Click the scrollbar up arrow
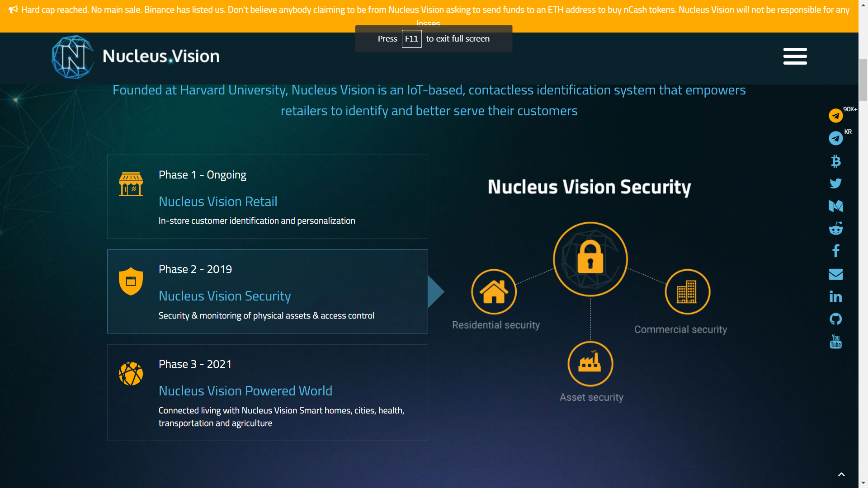The height and width of the screenshot is (488, 868). [x=863, y=4]
